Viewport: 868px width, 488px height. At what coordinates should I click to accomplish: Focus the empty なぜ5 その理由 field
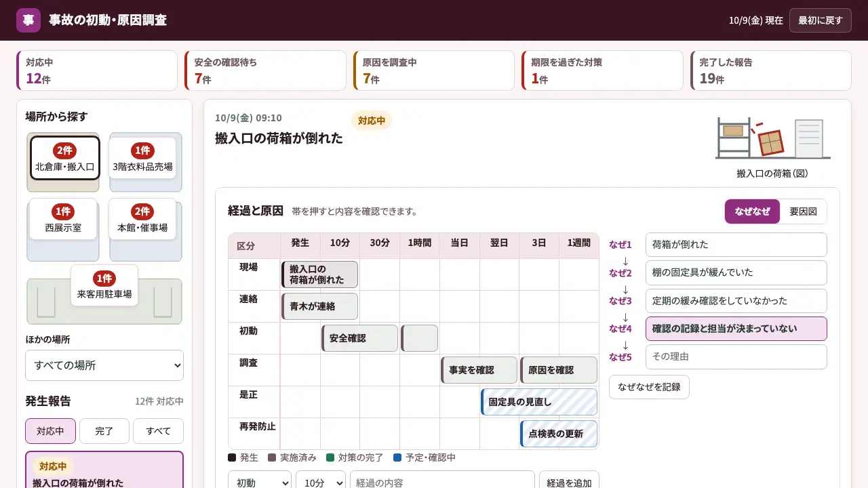click(736, 357)
